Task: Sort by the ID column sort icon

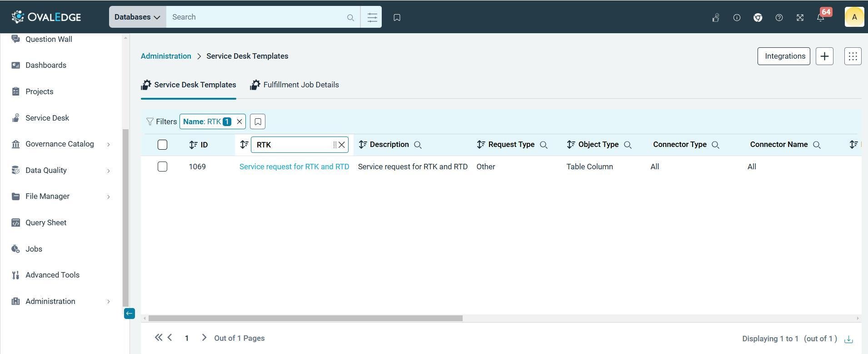Action: tap(193, 145)
